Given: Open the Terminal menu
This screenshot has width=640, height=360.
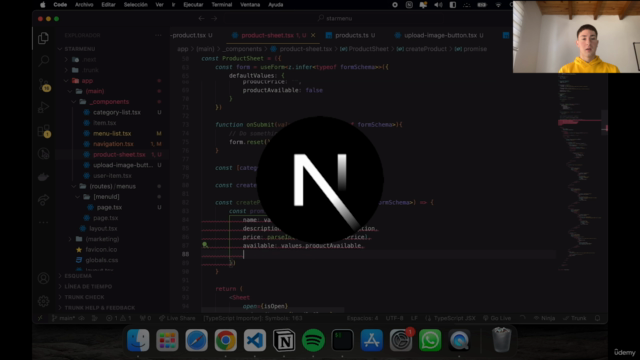Looking at the screenshot, I should [222, 5].
